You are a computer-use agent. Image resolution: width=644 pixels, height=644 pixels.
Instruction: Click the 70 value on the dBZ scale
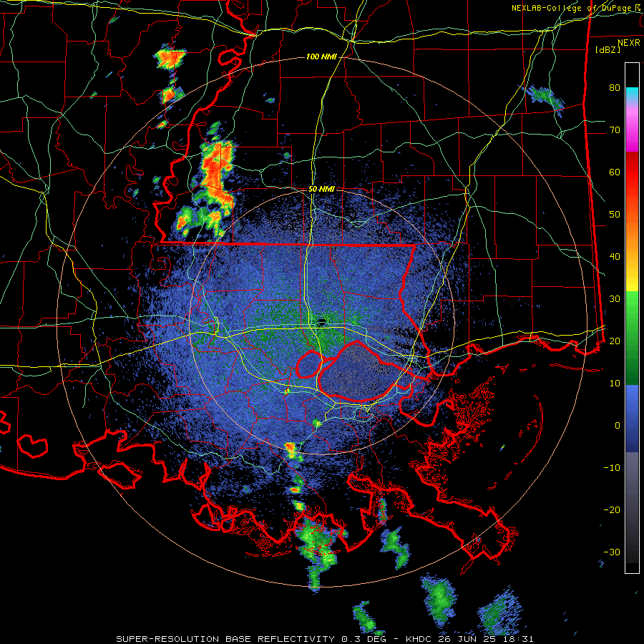[615, 130]
